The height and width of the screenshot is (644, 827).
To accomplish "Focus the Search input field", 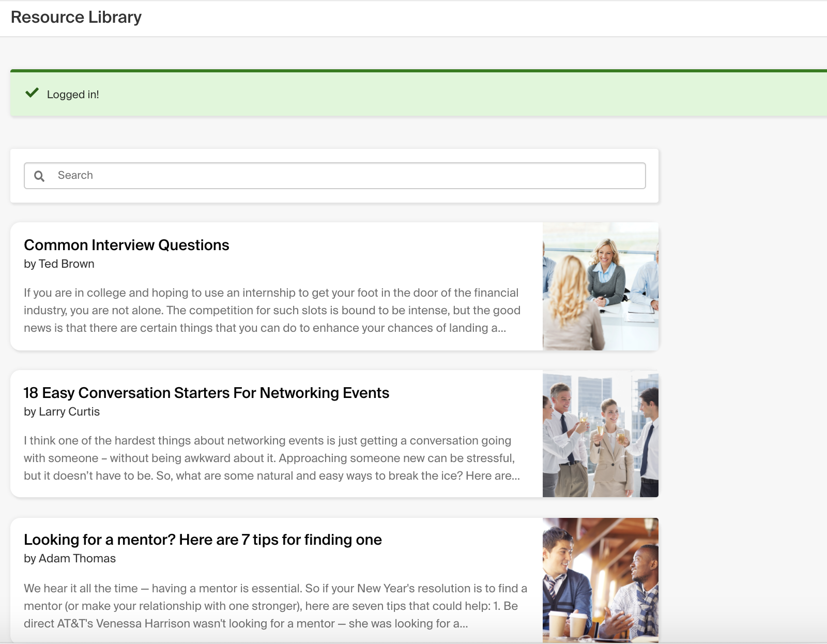I will click(335, 176).
